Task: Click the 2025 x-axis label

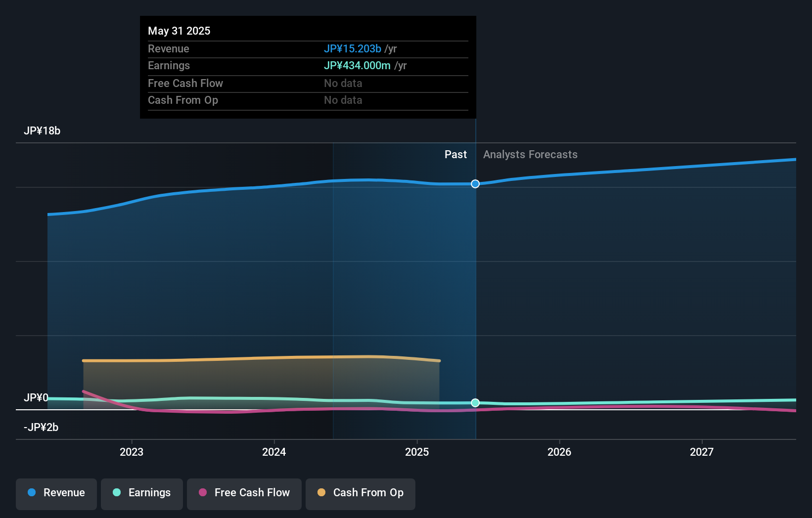Action: (x=417, y=452)
